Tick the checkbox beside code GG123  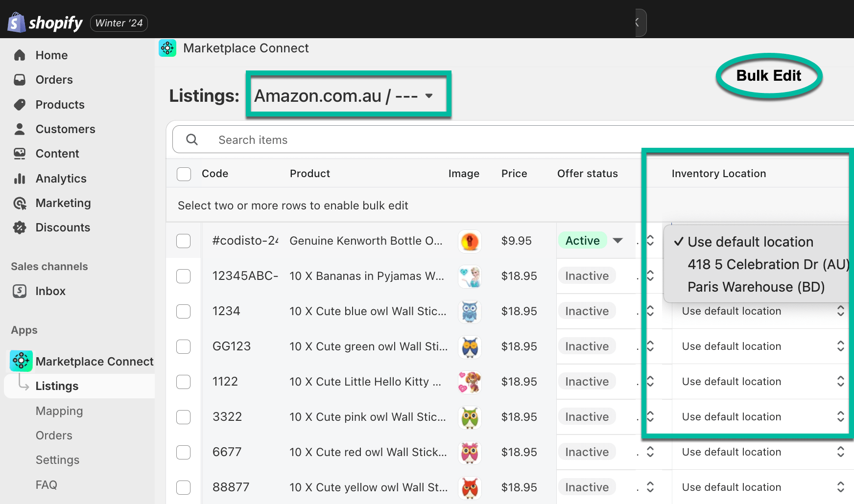pyautogui.click(x=183, y=346)
